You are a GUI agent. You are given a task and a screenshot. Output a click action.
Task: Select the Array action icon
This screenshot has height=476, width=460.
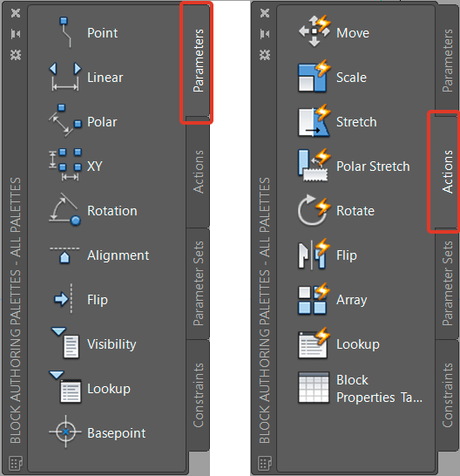tap(314, 299)
